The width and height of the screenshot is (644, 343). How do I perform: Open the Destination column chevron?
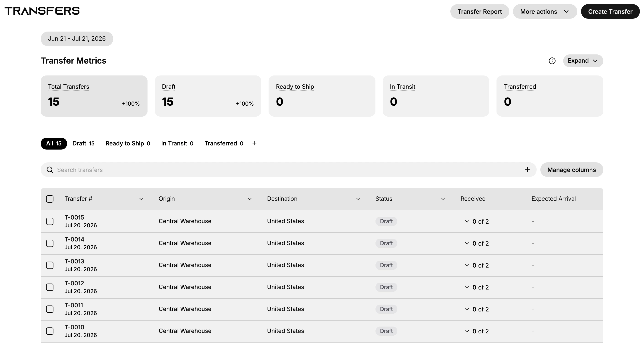pos(358,199)
